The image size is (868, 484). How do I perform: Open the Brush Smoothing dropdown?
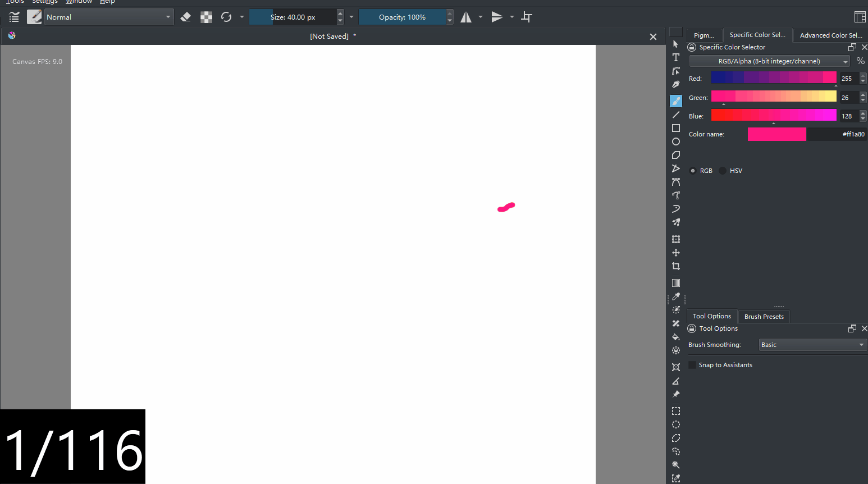[x=812, y=345]
